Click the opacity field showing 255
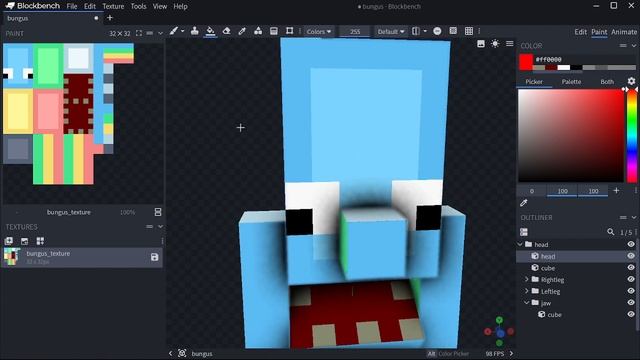 (x=355, y=31)
